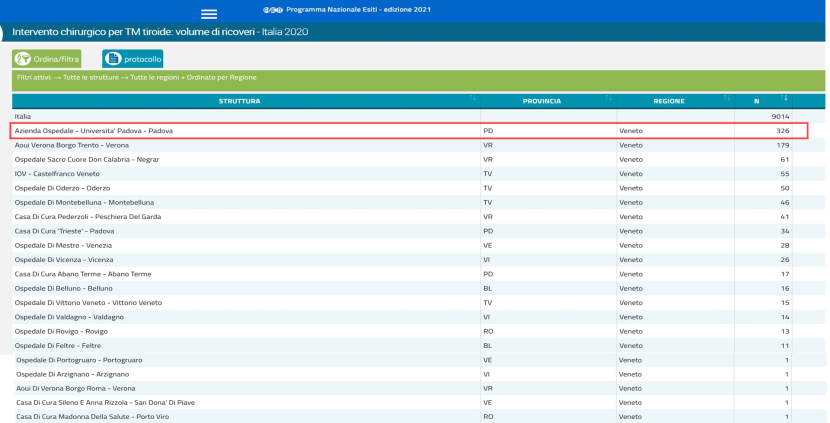Open the Ordina/filtra button
This screenshot has height=423, width=830.
point(48,59)
